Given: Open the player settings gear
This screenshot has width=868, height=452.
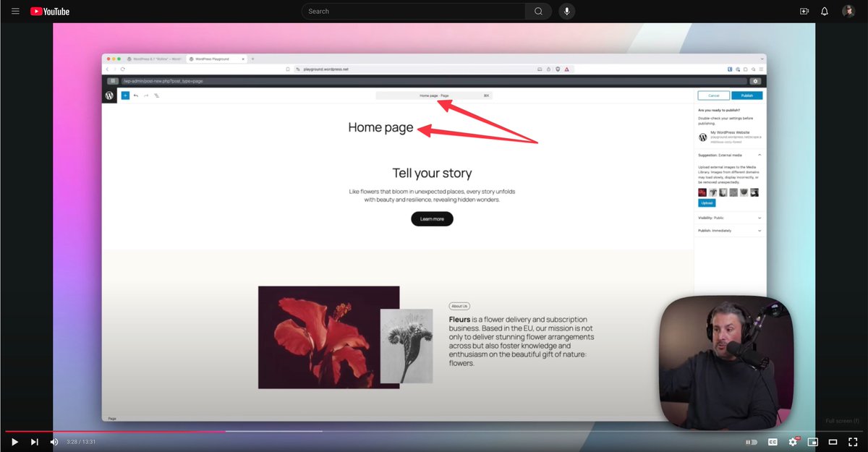Looking at the screenshot, I should (x=793, y=442).
